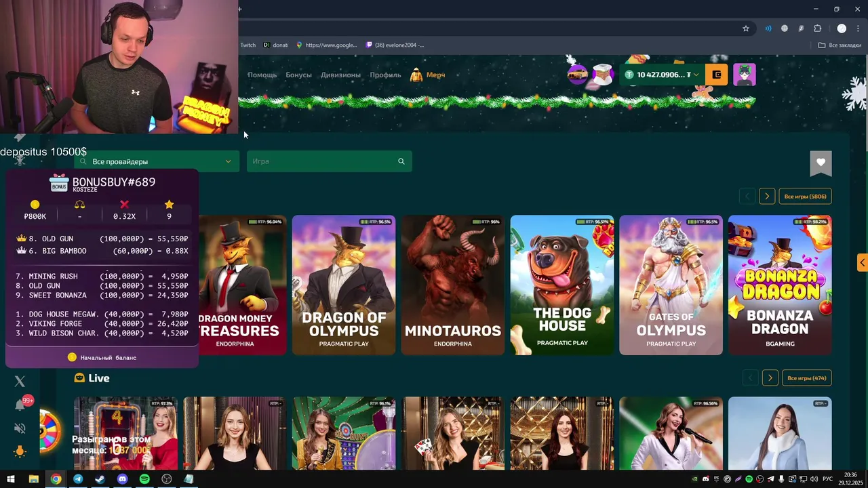Open the orange wallet deposit button
Screen dimensions: 868x488
[x=717, y=75]
